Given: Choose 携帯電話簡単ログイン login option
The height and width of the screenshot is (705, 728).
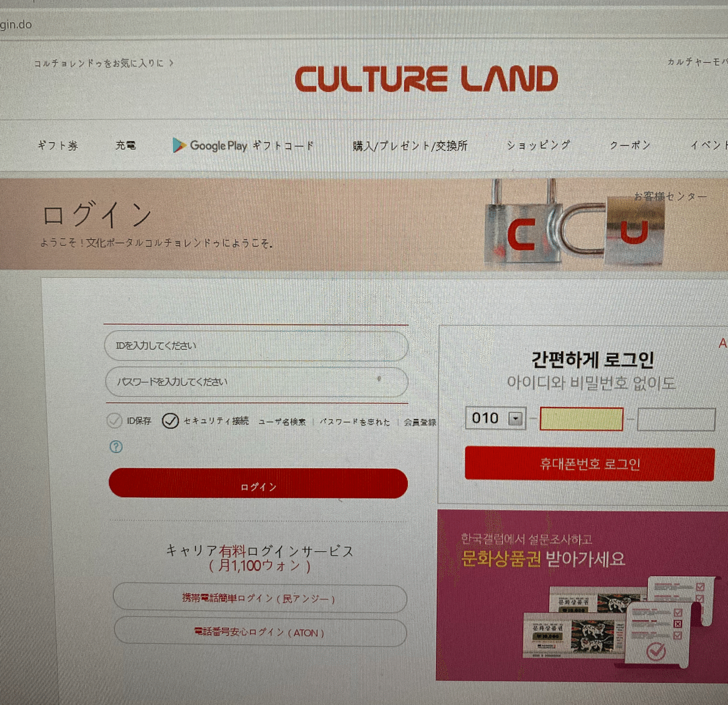Looking at the screenshot, I should point(260,598).
